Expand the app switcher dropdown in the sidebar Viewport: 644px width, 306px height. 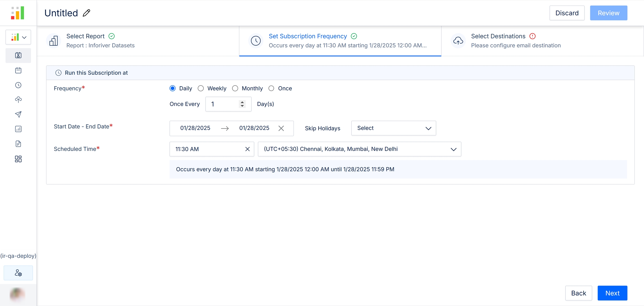tap(18, 37)
